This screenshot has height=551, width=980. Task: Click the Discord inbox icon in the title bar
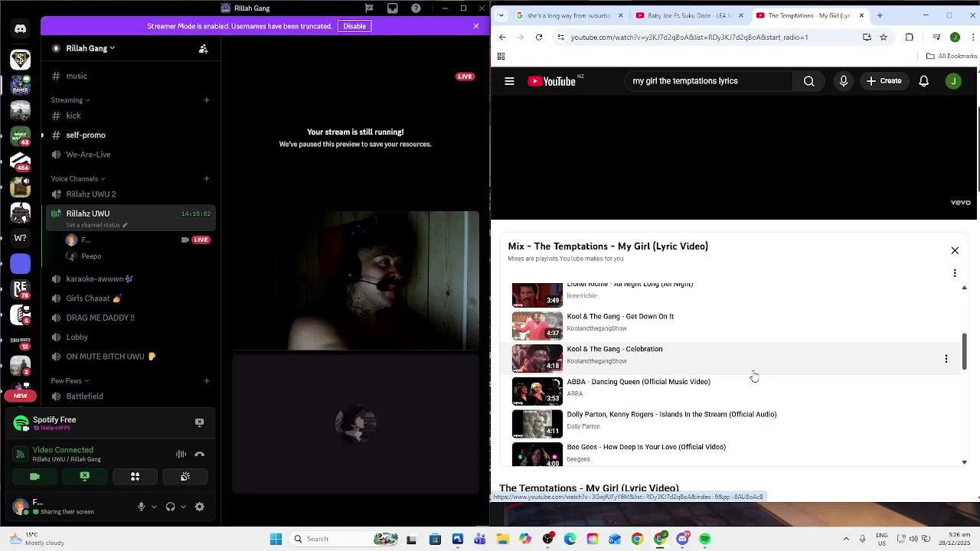(x=393, y=8)
